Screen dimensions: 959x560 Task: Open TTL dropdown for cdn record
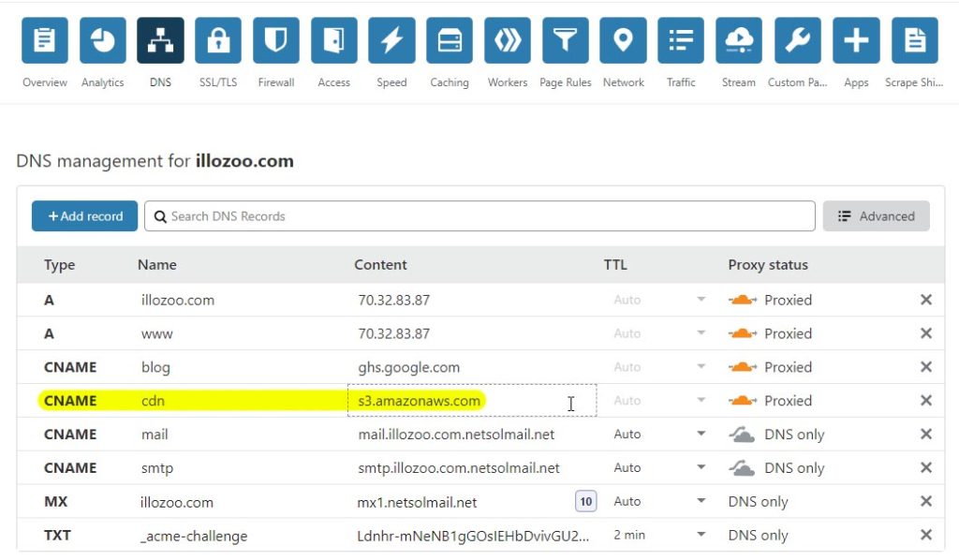coord(701,401)
